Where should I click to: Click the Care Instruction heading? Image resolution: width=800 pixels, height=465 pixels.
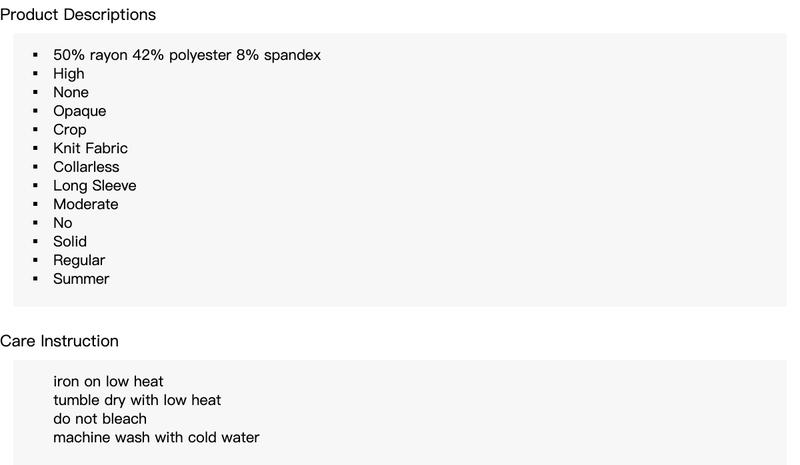[x=59, y=341]
